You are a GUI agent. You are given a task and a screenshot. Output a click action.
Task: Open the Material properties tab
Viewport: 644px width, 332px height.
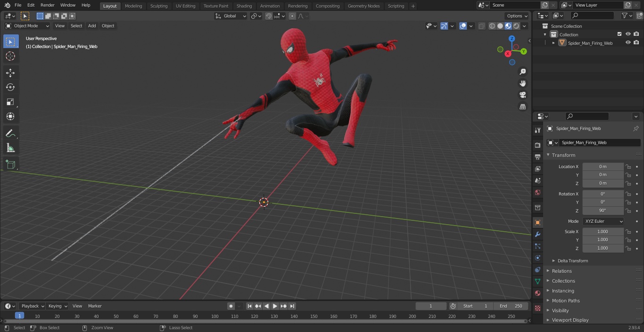[537, 293]
